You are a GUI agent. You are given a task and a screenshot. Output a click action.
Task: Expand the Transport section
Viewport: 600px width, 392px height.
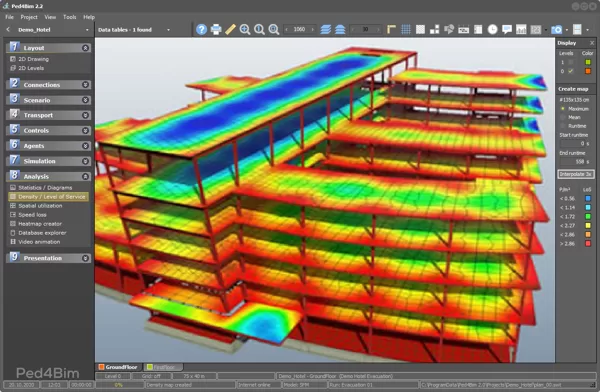pyautogui.click(x=85, y=115)
